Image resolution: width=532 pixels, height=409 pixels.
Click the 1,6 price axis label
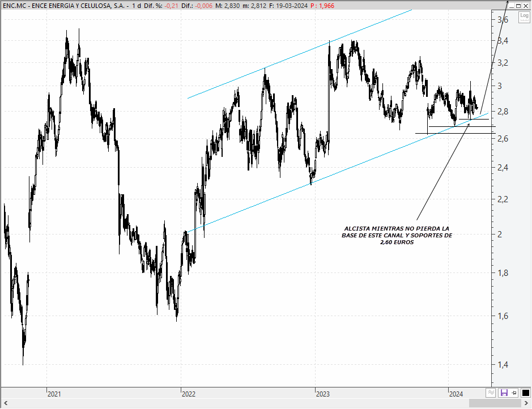tap(503, 316)
